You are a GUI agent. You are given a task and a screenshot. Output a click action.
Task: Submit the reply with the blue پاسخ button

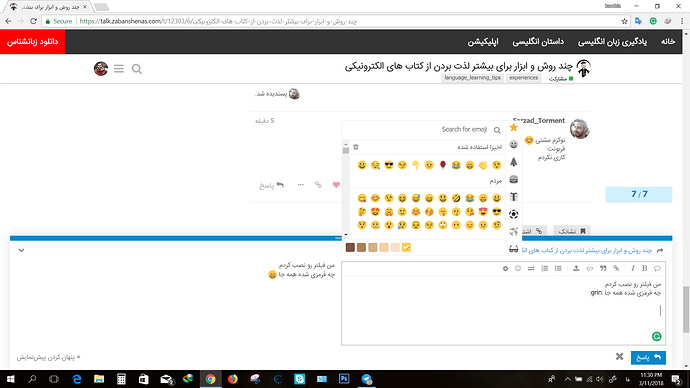click(648, 357)
